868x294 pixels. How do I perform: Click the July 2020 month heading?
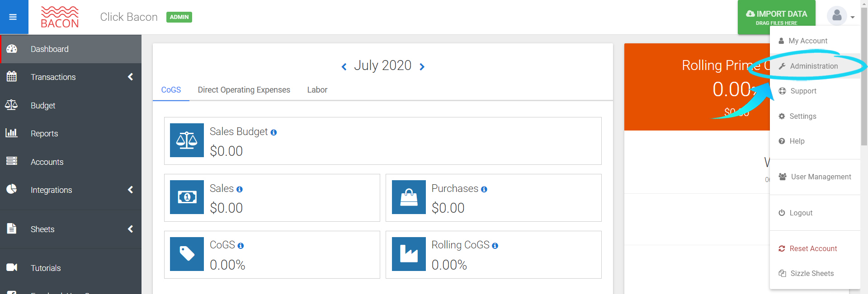click(382, 65)
